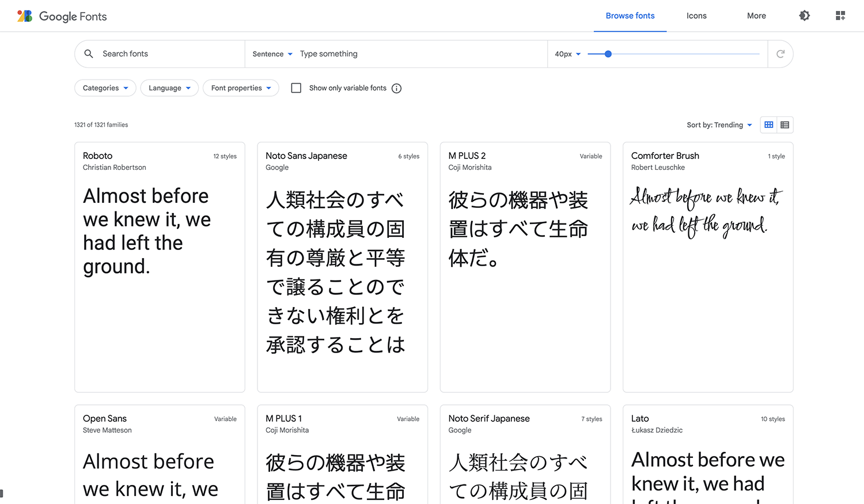
Task: Click Steve Matteson designer name
Action: [107, 430]
